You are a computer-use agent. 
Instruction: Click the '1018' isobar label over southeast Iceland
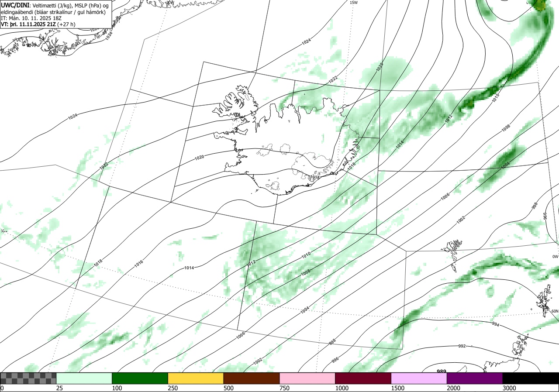(314, 177)
